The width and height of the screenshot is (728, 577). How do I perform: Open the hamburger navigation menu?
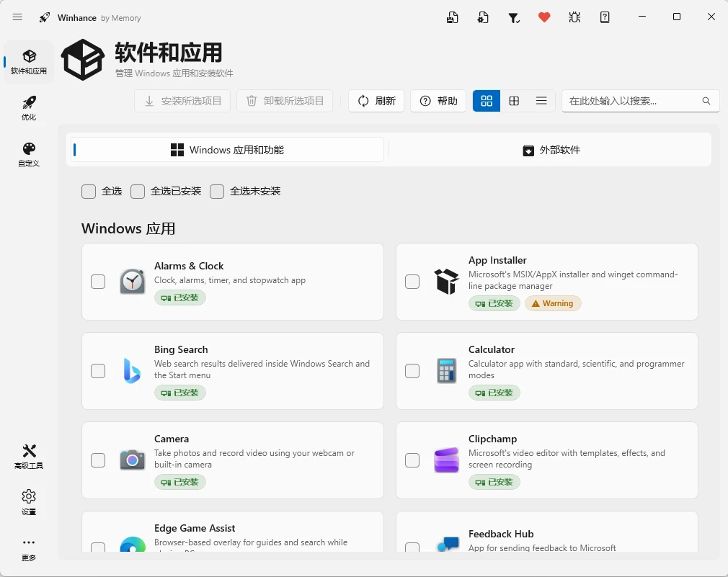click(x=17, y=17)
